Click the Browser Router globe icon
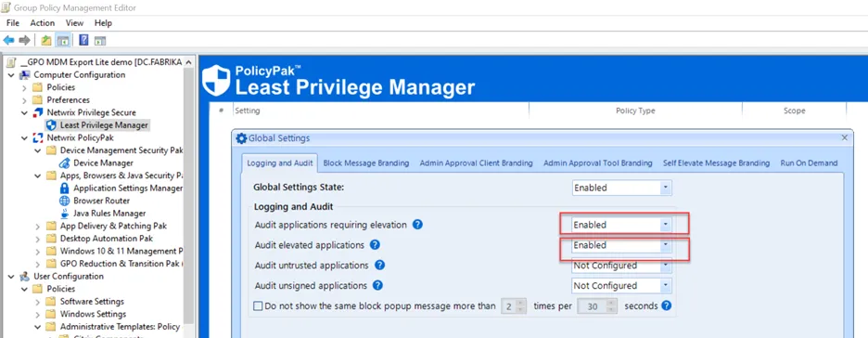868x338 pixels. click(x=65, y=201)
